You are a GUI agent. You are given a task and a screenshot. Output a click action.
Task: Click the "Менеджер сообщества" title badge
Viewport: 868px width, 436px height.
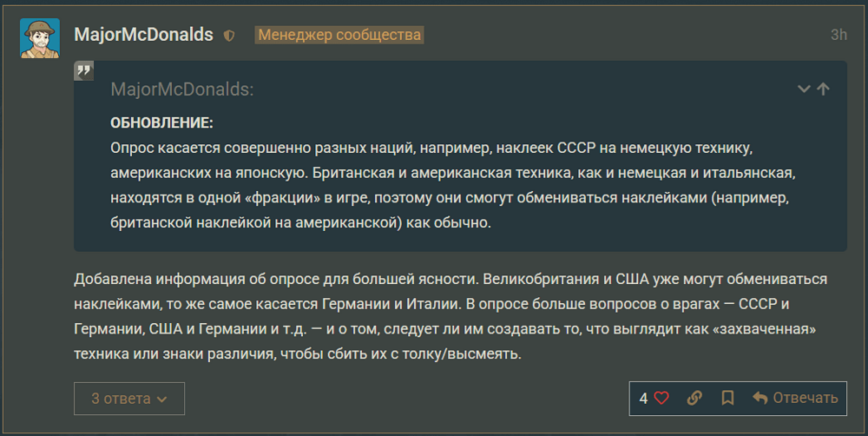(x=339, y=36)
